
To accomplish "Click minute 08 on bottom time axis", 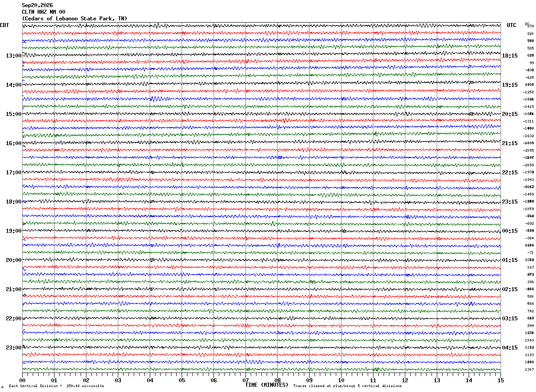I will point(277,380).
